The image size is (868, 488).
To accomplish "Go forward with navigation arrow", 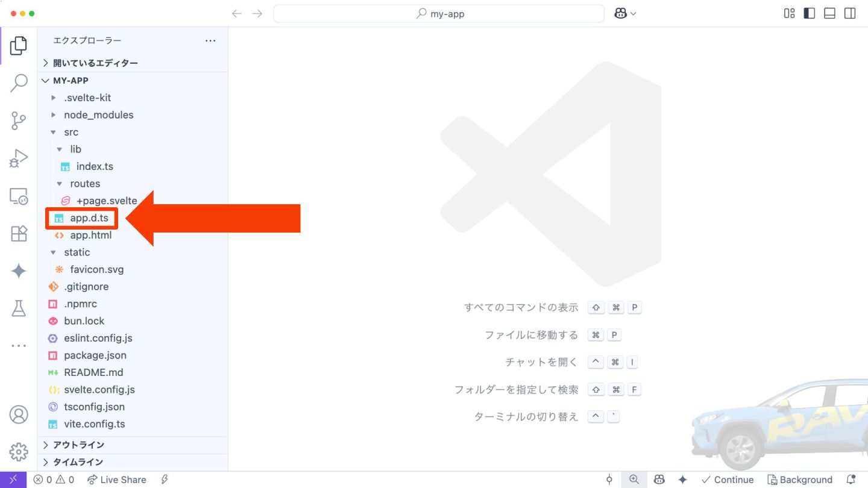I will [257, 13].
